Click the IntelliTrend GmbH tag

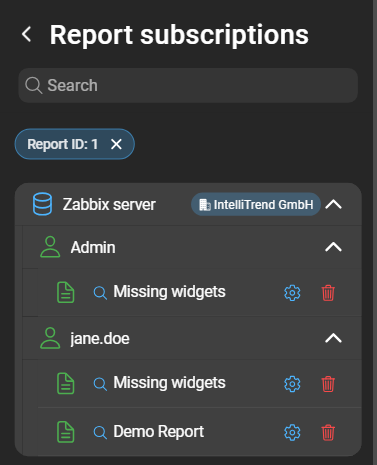tap(256, 204)
